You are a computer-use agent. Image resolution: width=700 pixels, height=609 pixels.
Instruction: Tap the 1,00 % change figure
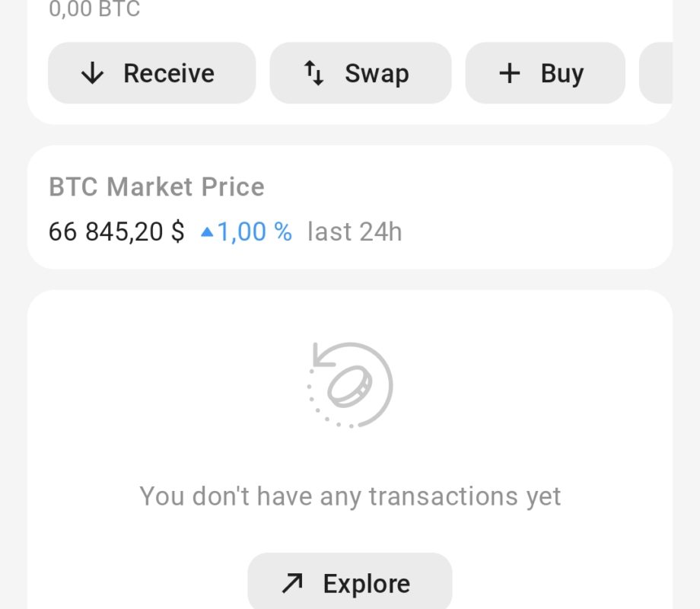coord(254,231)
